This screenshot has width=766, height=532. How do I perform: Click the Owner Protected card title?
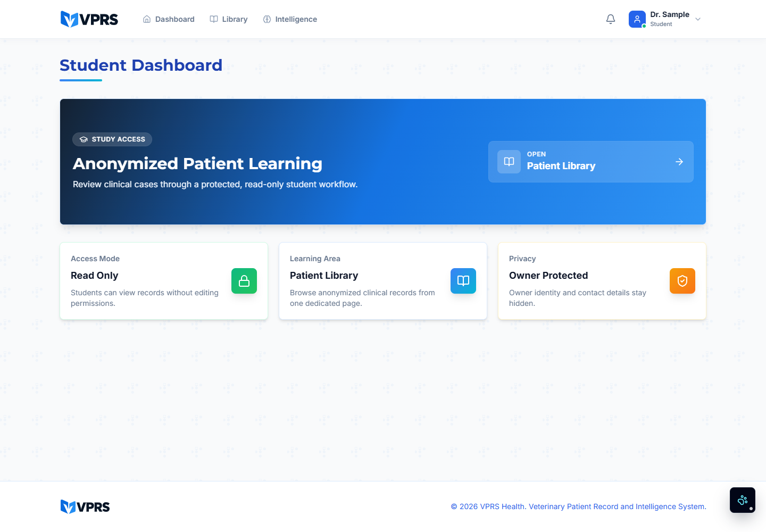click(548, 276)
